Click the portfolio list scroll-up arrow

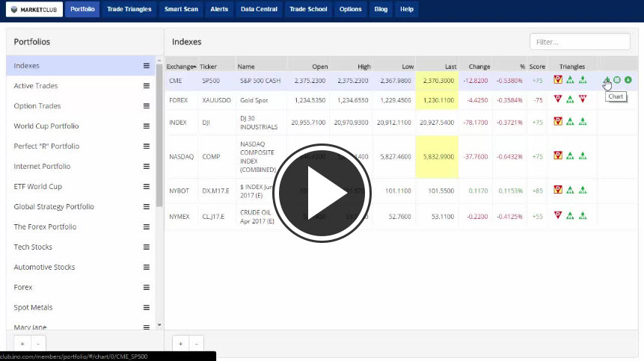[159, 61]
